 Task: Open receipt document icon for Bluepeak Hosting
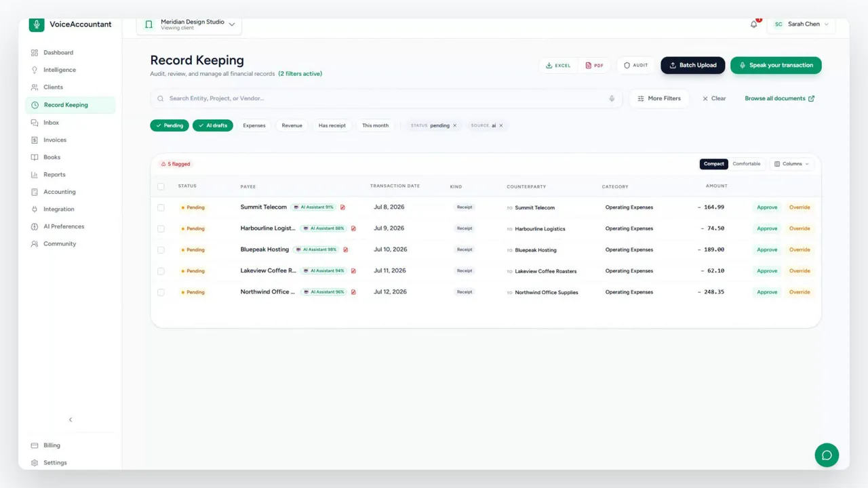[345, 249]
